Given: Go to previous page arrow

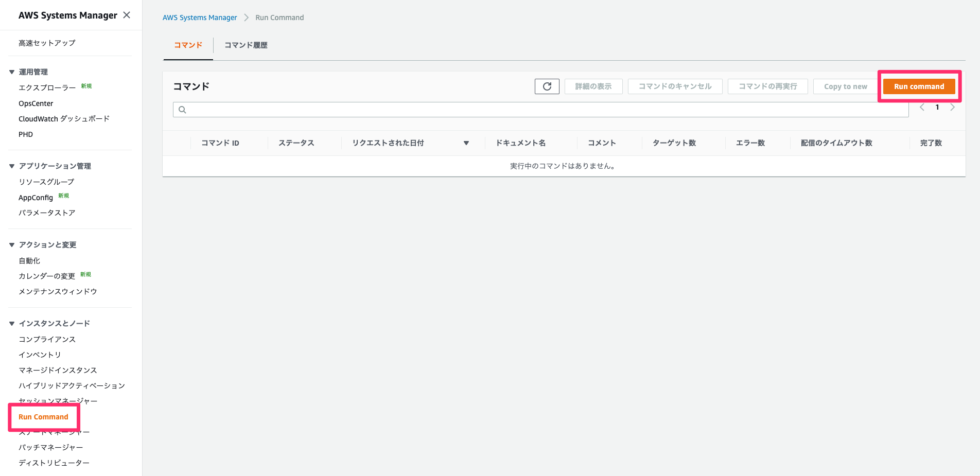Looking at the screenshot, I should point(922,107).
